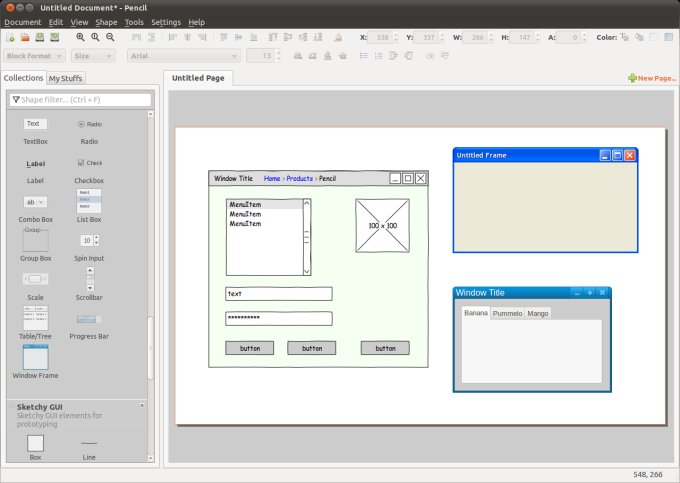The image size is (680, 483).
Task: Click the Products breadcrumb link on canvas
Action: (300, 178)
